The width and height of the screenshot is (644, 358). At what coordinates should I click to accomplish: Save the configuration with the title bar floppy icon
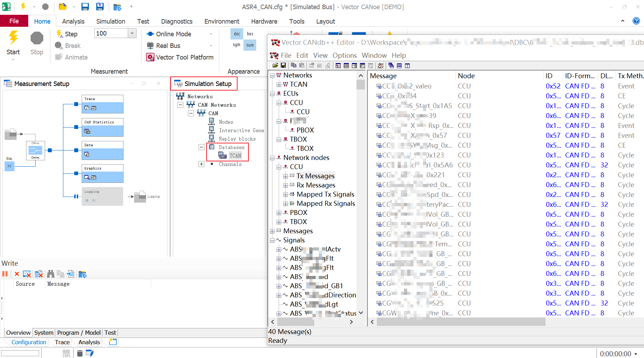tap(85, 6)
